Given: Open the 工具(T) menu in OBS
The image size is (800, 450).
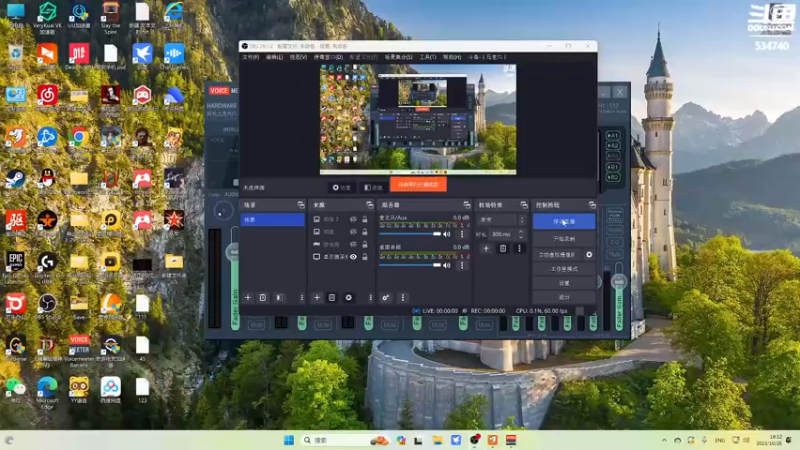Looking at the screenshot, I should click(x=428, y=57).
